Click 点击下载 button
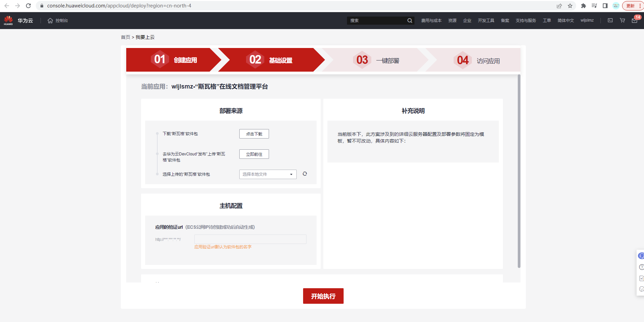The width and height of the screenshot is (644, 322). [x=254, y=134]
